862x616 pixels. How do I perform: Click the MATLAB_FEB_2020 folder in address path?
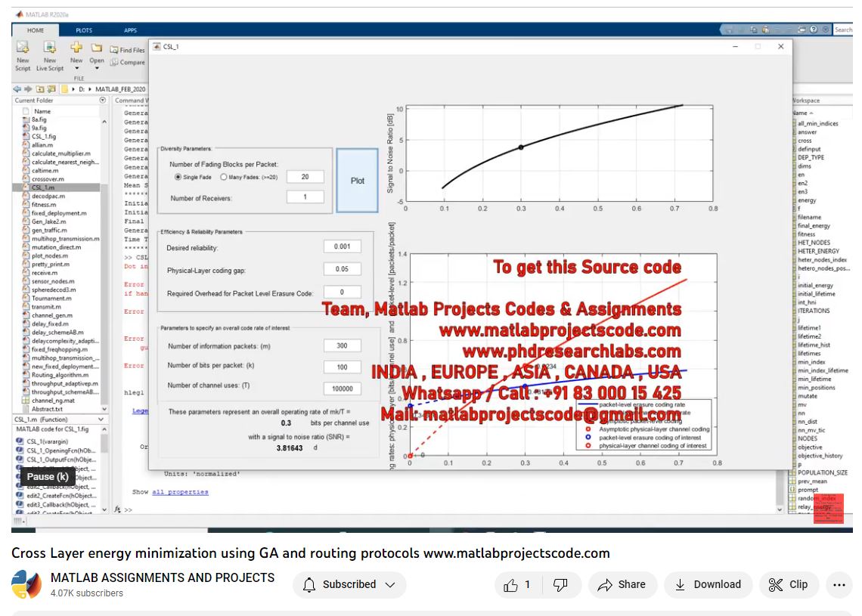(x=120, y=89)
